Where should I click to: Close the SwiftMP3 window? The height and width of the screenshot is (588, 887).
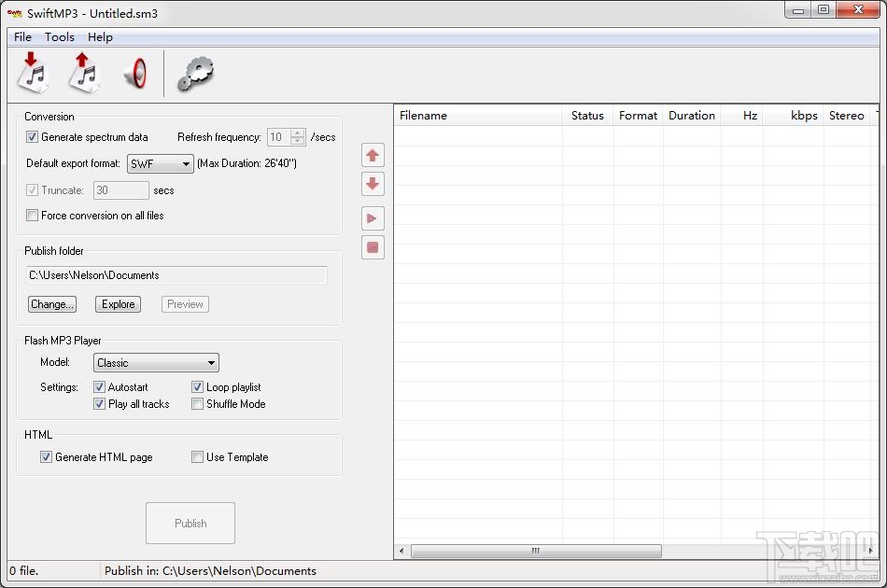(x=858, y=10)
